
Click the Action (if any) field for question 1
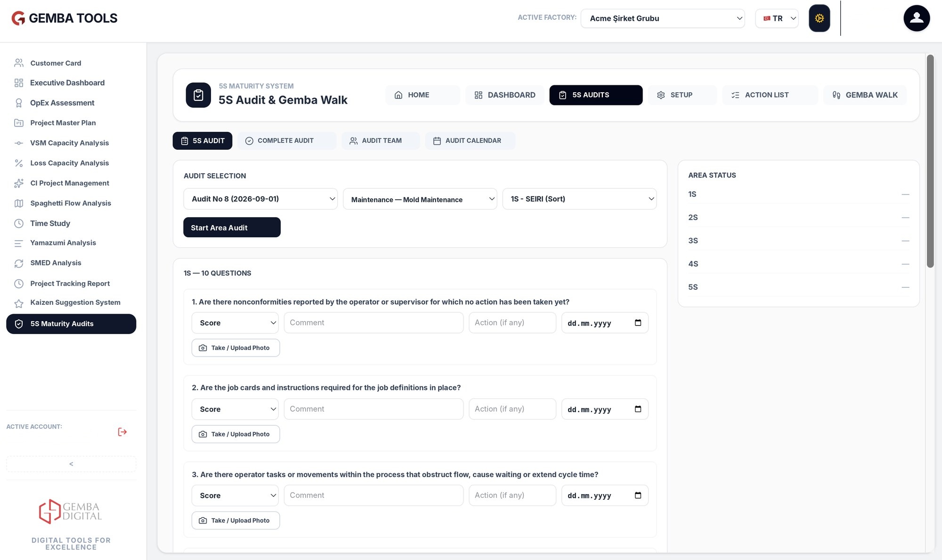click(512, 323)
